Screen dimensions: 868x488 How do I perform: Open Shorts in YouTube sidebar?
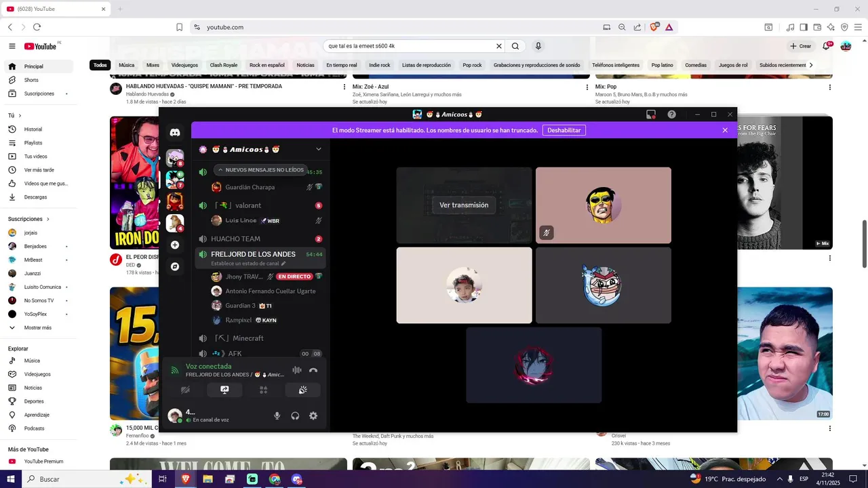coord(38,80)
